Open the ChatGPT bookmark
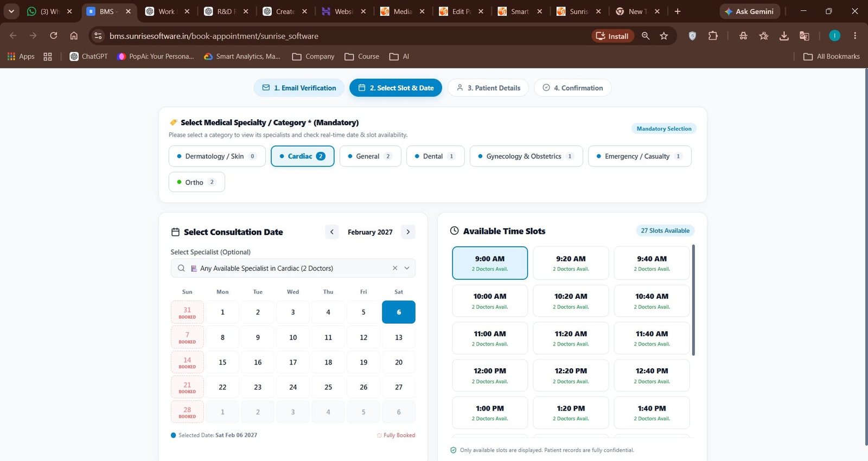The height and width of the screenshot is (461, 868). (89, 56)
